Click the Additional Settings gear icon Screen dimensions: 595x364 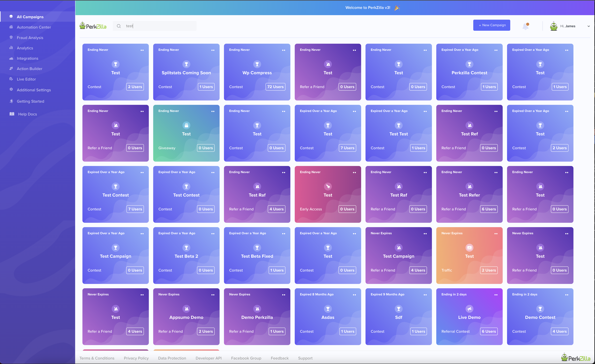click(x=11, y=90)
